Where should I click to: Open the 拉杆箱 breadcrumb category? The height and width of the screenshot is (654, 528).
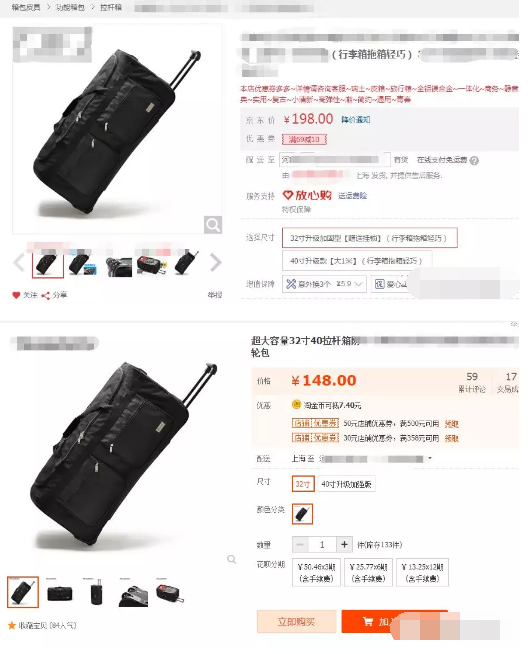(111, 8)
